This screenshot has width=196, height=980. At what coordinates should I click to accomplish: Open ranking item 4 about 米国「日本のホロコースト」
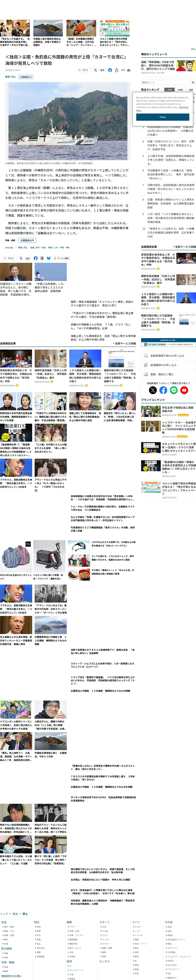171,145
